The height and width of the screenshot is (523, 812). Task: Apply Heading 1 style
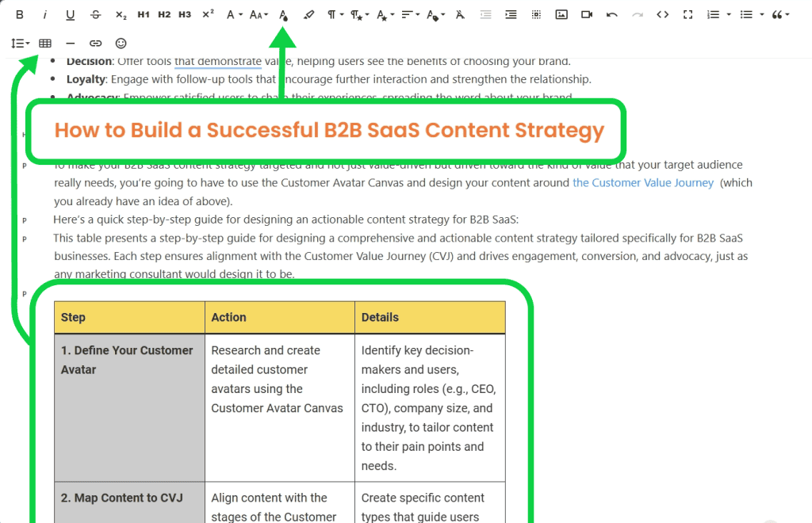click(144, 14)
